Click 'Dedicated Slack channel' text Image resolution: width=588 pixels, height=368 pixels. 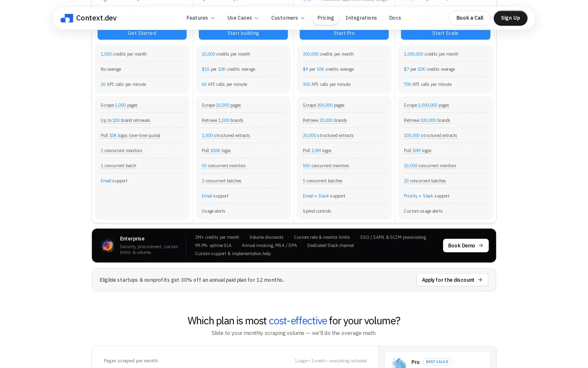pyautogui.click(x=330, y=246)
